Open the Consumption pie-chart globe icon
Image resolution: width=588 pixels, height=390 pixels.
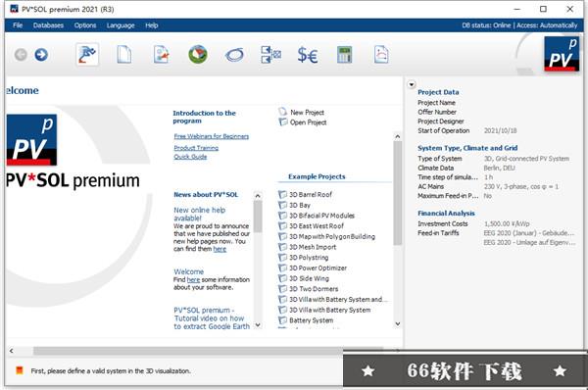click(x=198, y=55)
